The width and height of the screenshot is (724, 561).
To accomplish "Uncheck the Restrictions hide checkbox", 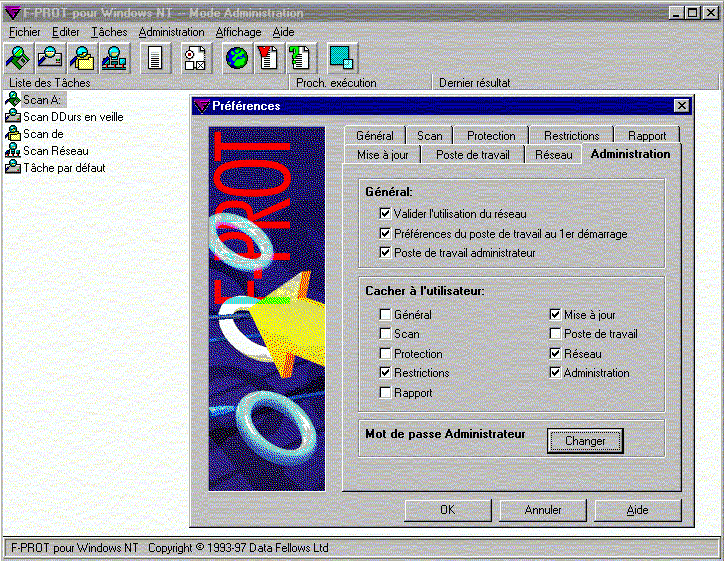I will 385,372.
